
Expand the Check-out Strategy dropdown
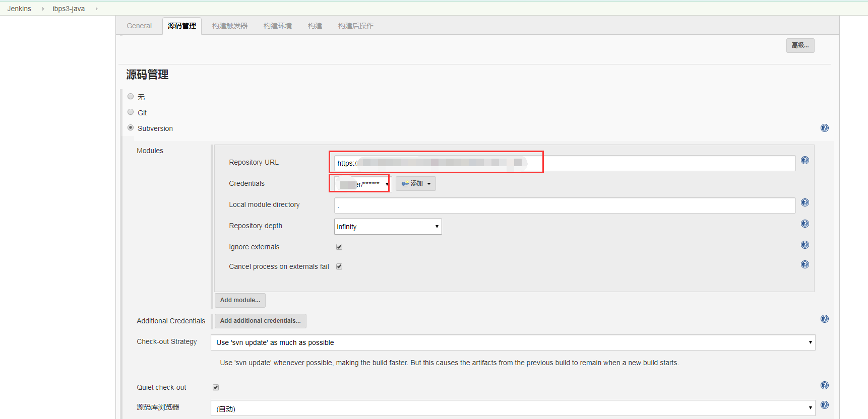pyautogui.click(x=512, y=342)
